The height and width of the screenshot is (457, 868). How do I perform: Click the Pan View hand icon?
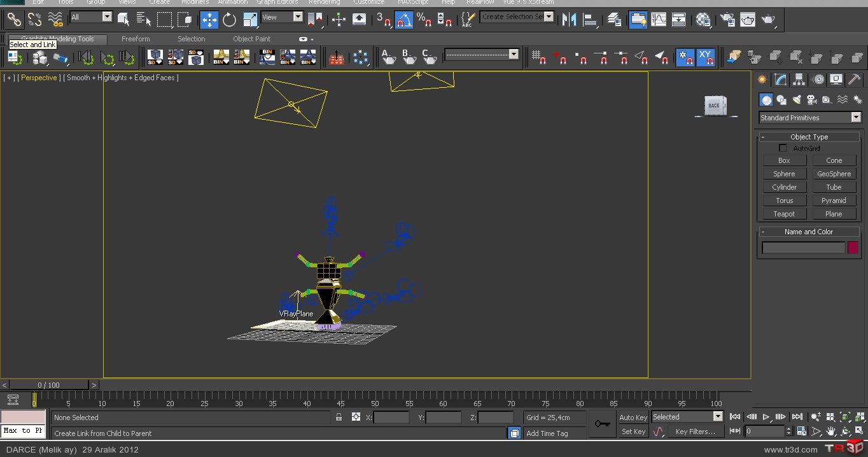pos(830,432)
